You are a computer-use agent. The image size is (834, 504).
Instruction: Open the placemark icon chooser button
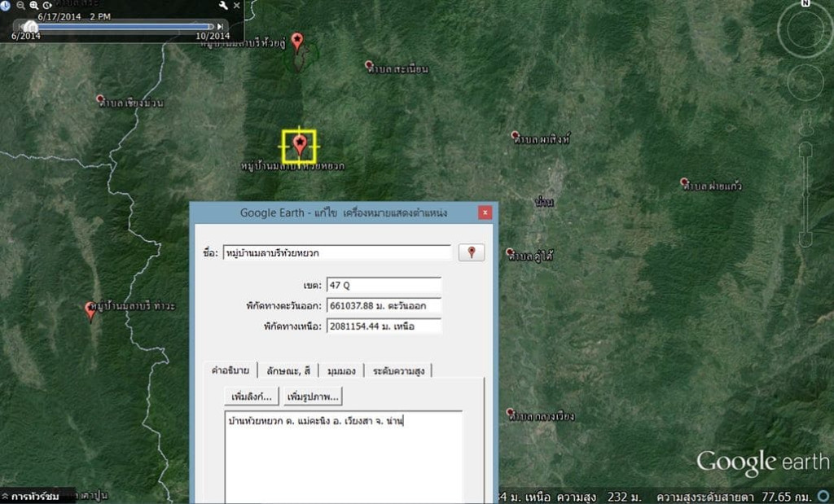point(472,252)
